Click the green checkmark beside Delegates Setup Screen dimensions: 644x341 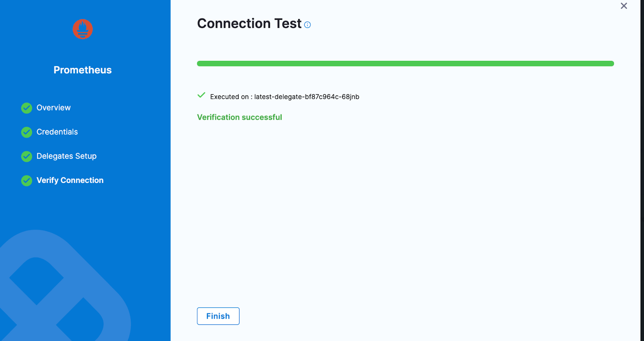[27, 156]
